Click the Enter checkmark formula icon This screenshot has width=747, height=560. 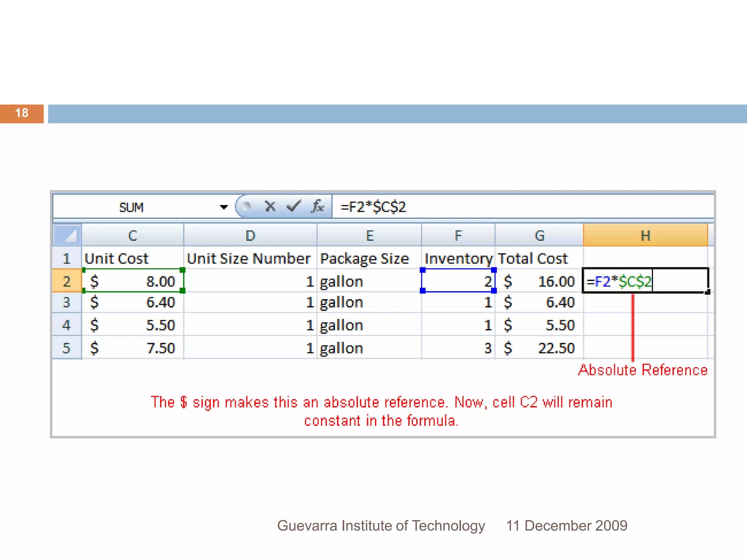click(x=294, y=206)
